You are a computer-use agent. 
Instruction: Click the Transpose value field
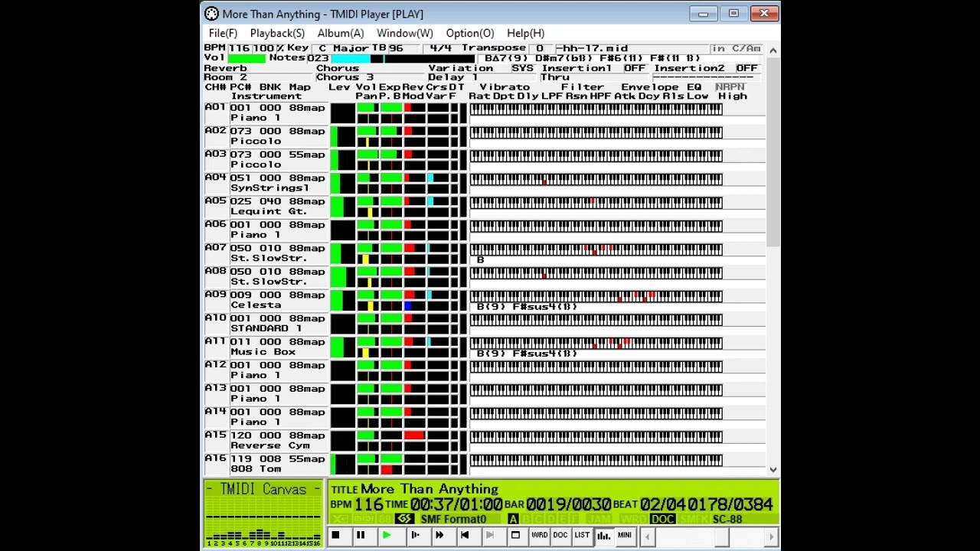point(540,48)
